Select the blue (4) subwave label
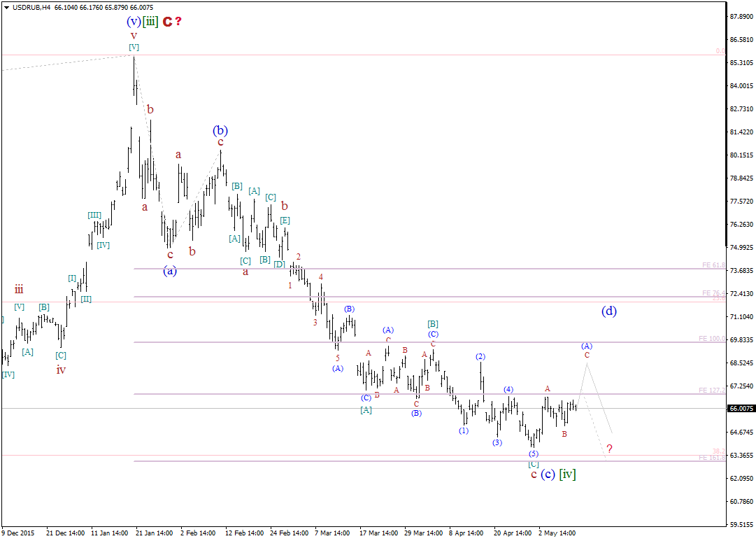 508,389
